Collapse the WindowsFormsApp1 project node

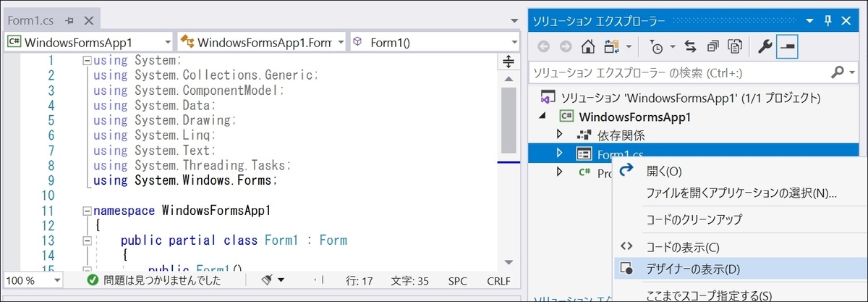542,117
